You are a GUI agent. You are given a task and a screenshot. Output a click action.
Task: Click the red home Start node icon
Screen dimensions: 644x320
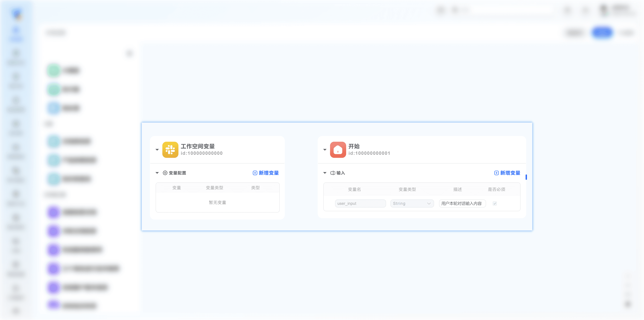338,150
